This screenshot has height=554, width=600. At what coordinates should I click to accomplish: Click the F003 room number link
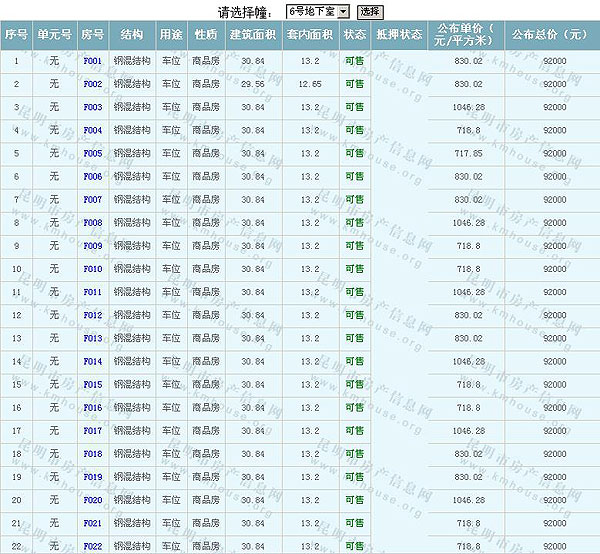click(92, 107)
